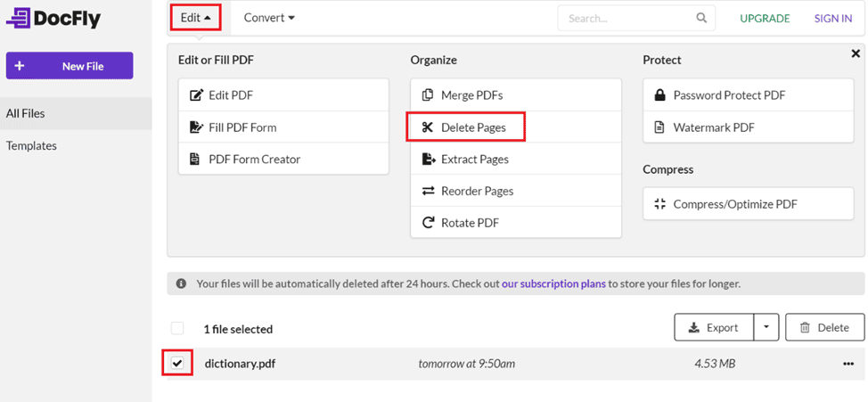Choose the PDF Form Creator option
Screen dimensions: 868x402
click(x=283, y=160)
